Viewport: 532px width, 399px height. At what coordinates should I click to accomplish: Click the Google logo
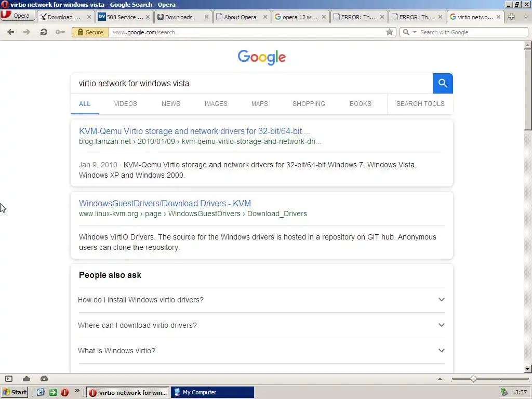click(262, 57)
